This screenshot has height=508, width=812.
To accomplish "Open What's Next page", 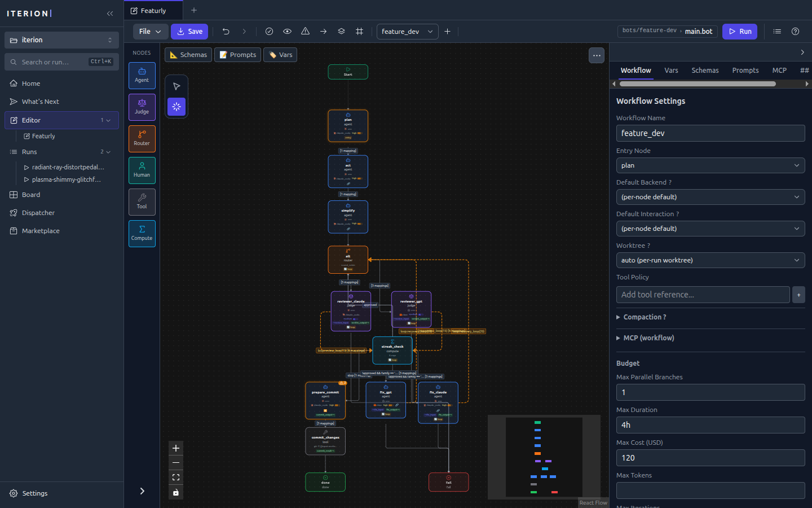I will point(62,102).
